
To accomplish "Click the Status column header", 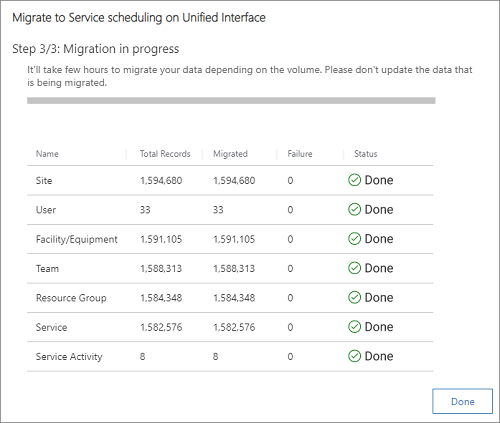I will pyautogui.click(x=366, y=154).
